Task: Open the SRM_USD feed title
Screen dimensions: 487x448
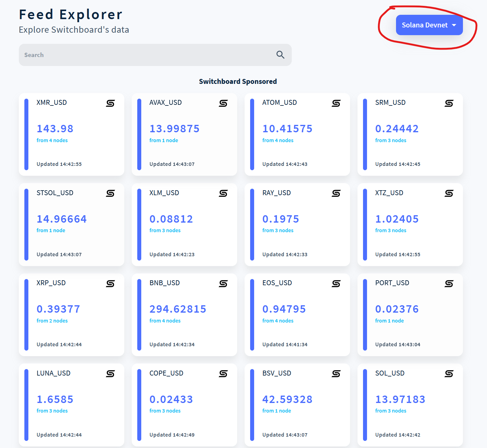Action: [390, 102]
